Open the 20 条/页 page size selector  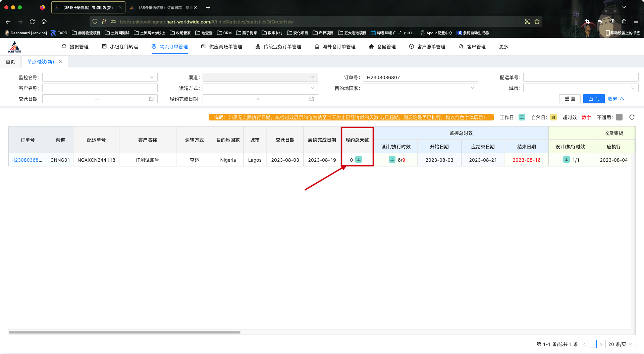click(620, 344)
